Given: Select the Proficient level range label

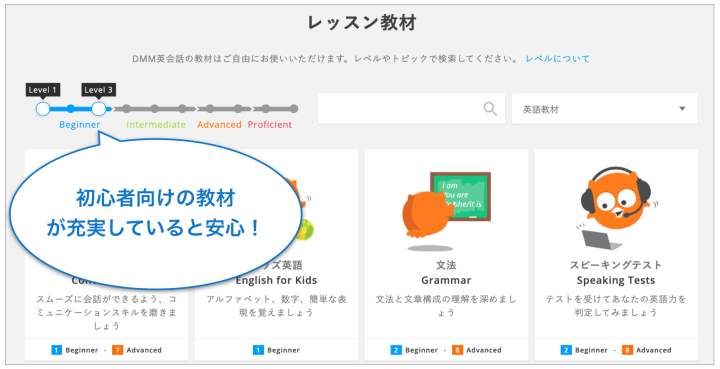Looking at the screenshot, I should (x=270, y=124).
